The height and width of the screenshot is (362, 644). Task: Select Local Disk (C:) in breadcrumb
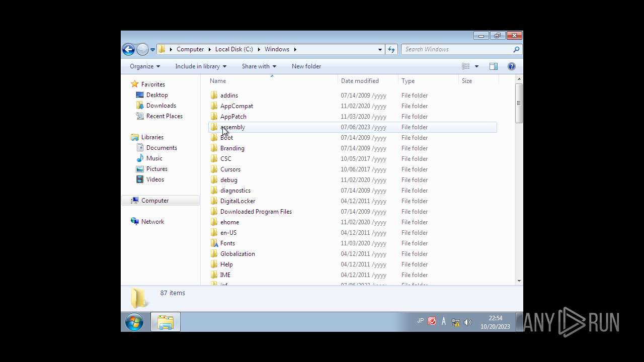tap(234, 49)
